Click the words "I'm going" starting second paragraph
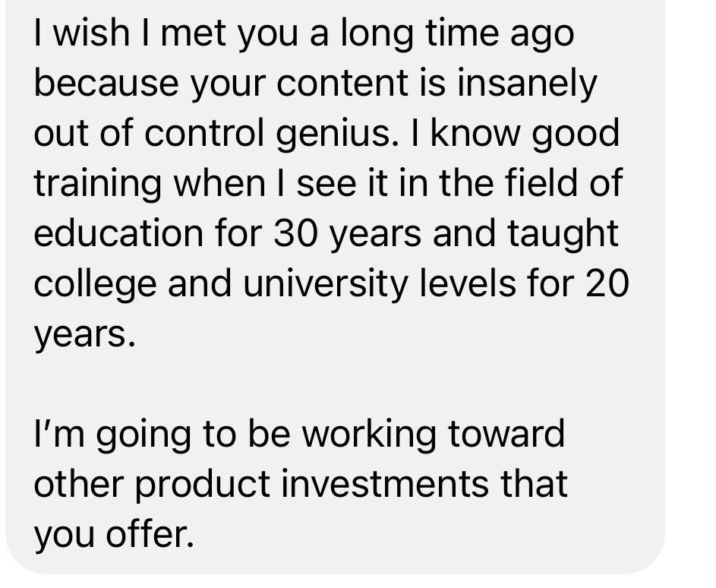The image size is (716, 588). coord(112,435)
